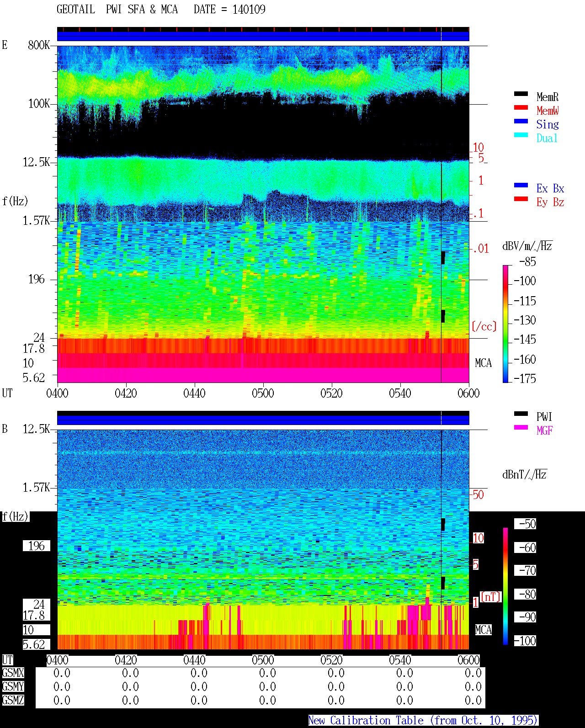
Task: Click the 0440 tick under B spectrogram
Action: [x=195, y=660]
